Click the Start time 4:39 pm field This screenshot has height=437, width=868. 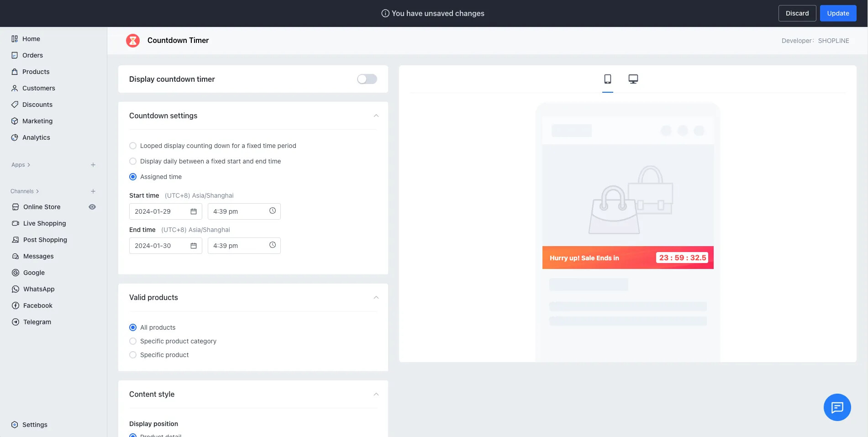pyautogui.click(x=239, y=211)
